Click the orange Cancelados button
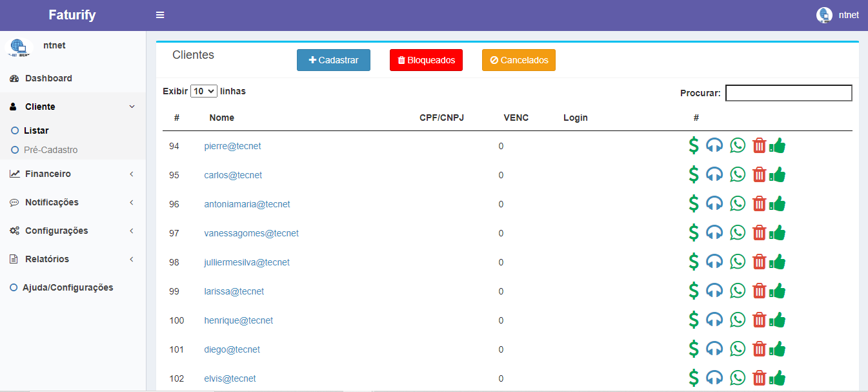 [x=518, y=60]
